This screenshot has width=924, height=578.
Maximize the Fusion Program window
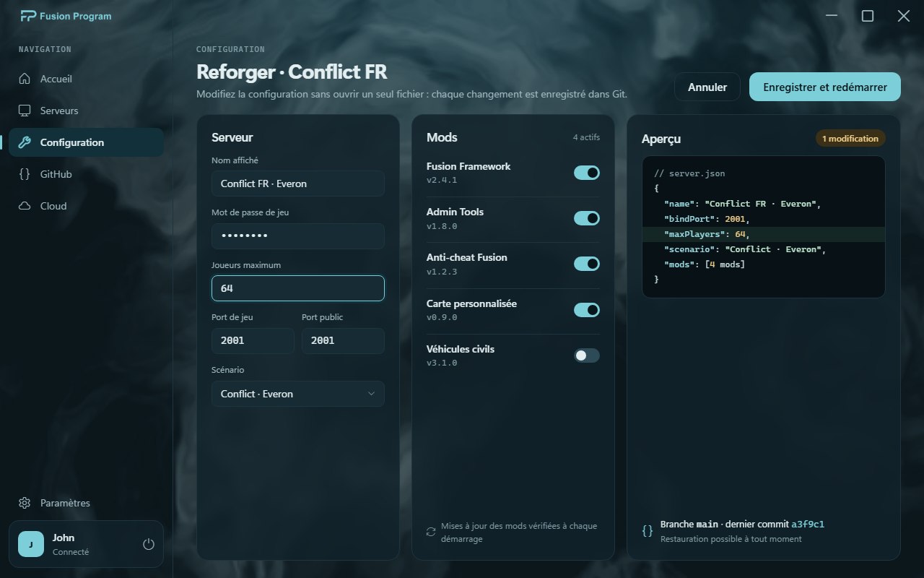click(x=868, y=16)
